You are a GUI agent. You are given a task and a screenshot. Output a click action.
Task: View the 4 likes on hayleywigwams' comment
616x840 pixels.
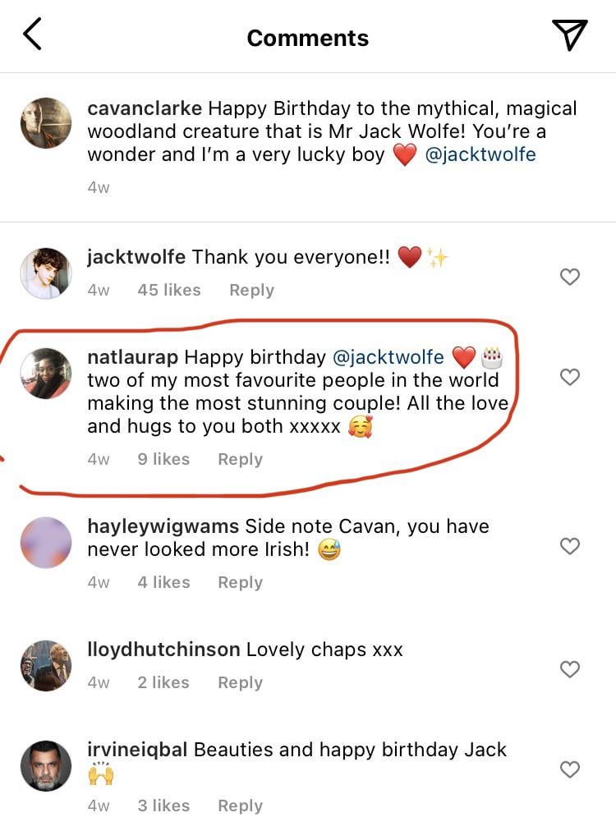163,582
